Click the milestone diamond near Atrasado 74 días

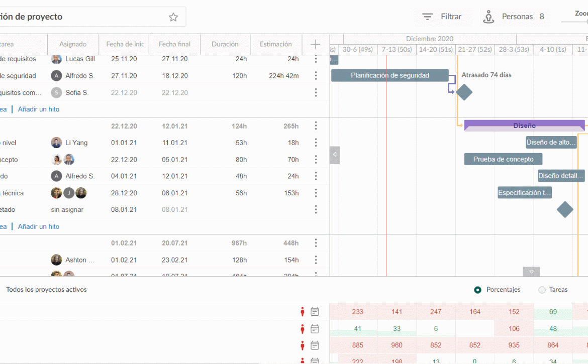click(x=464, y=92)
